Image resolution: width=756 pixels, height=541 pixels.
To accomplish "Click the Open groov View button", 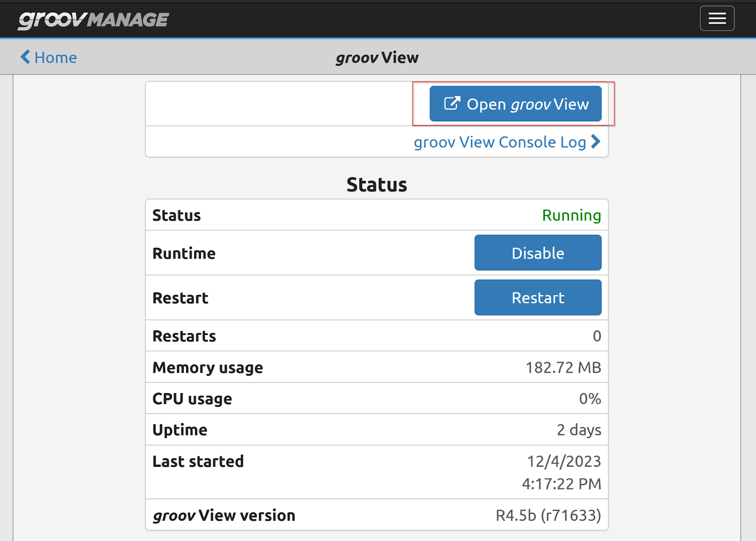I will click(515, 103).
